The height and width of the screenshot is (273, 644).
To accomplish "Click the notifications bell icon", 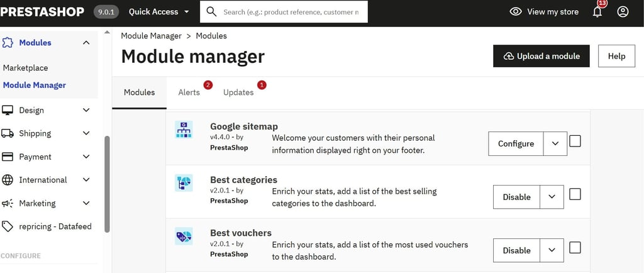I will tap(597, 12).
